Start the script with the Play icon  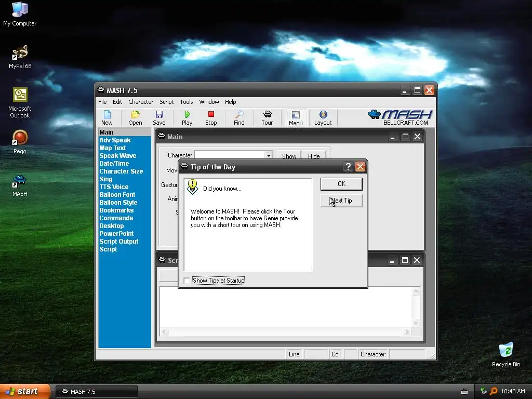(187, 118)
